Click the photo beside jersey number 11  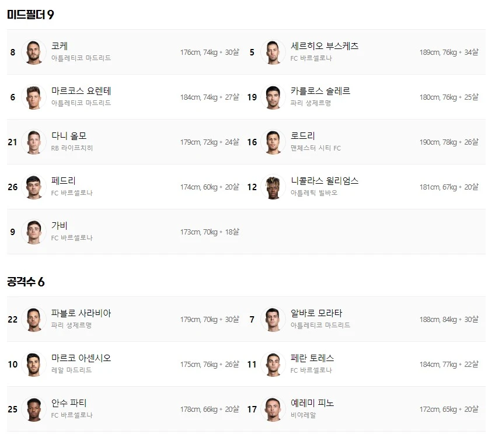273,364
